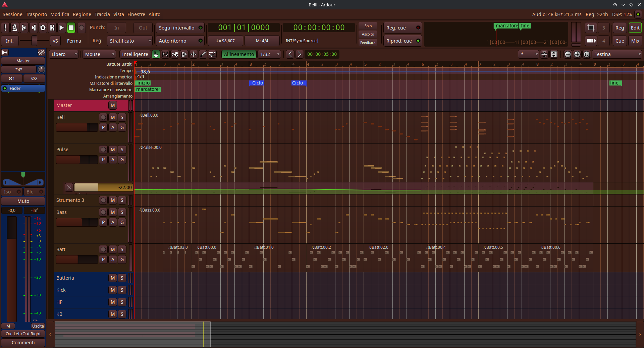
Task: Toggle Reg. cue button
Action: pos(403,28)
